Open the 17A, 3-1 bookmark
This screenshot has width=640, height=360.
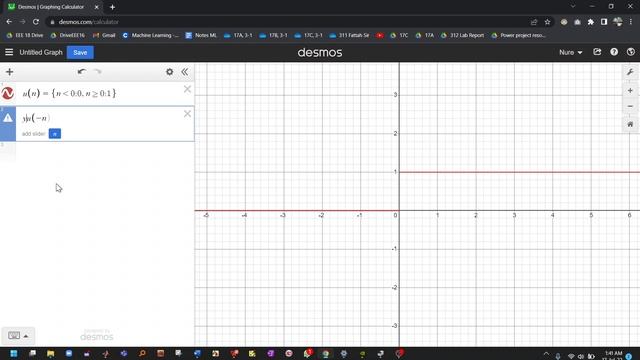coord(238,36)
